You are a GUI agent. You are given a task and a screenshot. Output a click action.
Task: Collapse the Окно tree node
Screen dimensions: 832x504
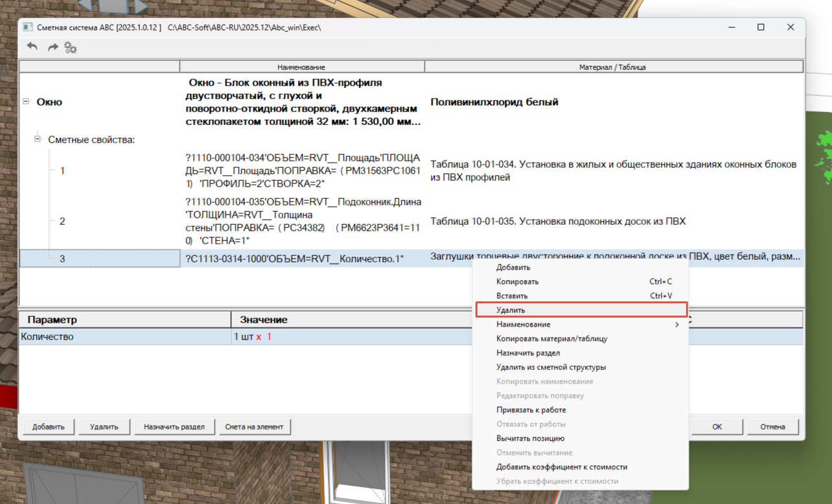(26, 102)
